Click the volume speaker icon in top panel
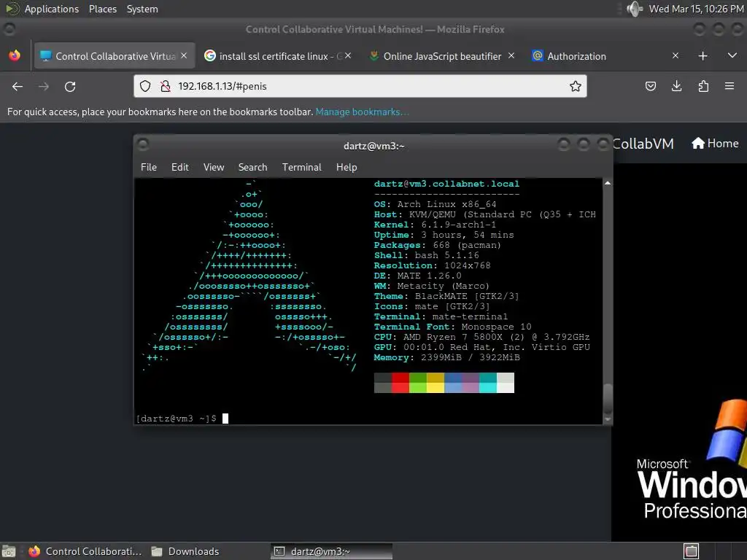Screen dimensions: 747x560 (635, 9)
